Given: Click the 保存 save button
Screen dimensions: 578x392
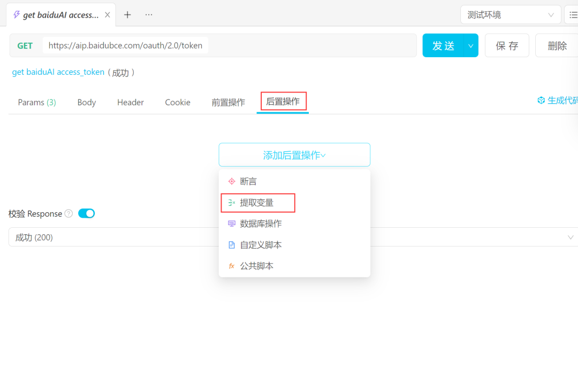Looking at the screenshot, I should 507,45.
